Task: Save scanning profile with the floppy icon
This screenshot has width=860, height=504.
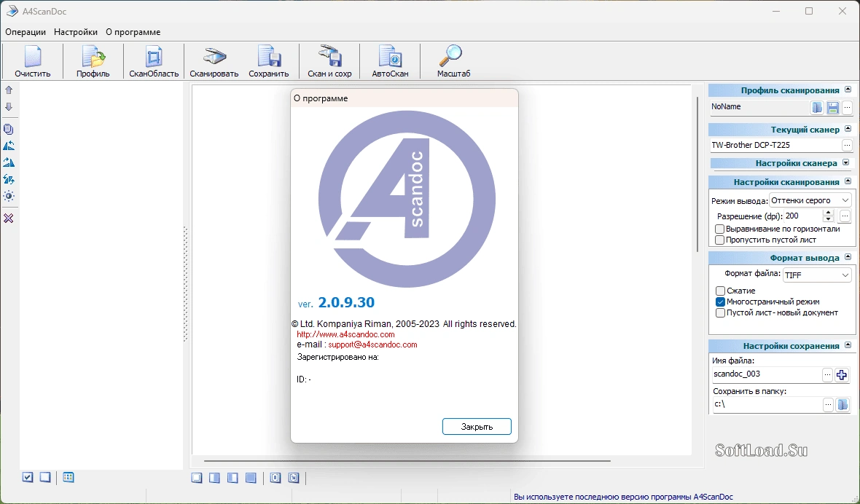Action: click(x=832, y=107)
